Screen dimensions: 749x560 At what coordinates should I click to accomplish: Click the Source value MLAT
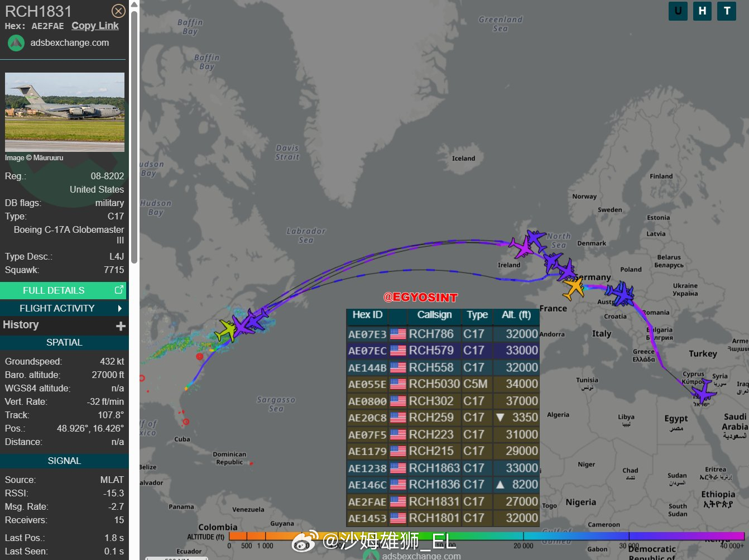(112, 480)
